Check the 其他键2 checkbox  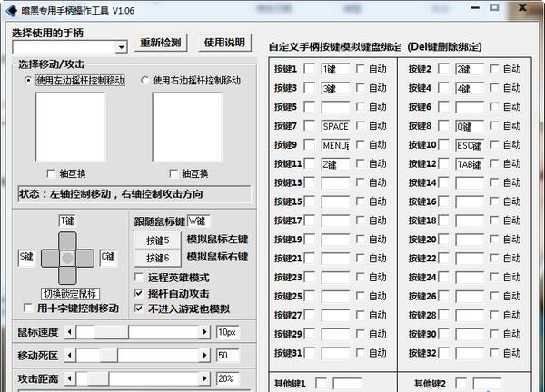pos(461,383)
